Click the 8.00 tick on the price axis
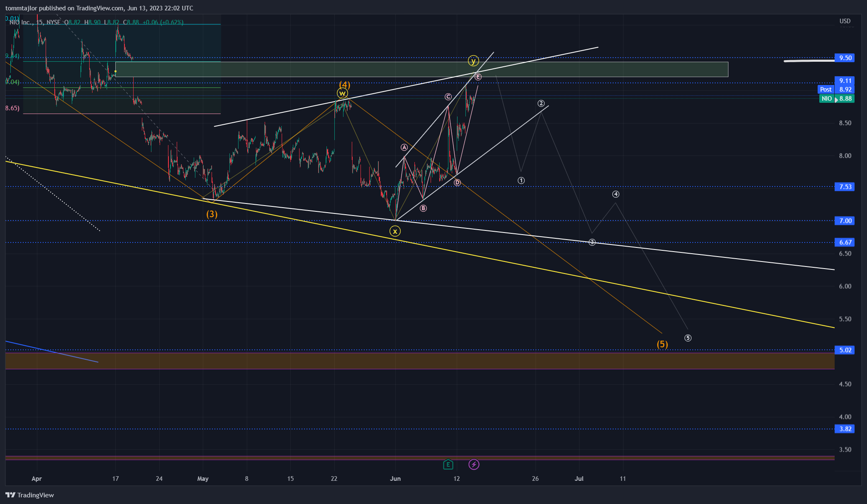This screenshot has width=867, height=504. click(845, 156)
